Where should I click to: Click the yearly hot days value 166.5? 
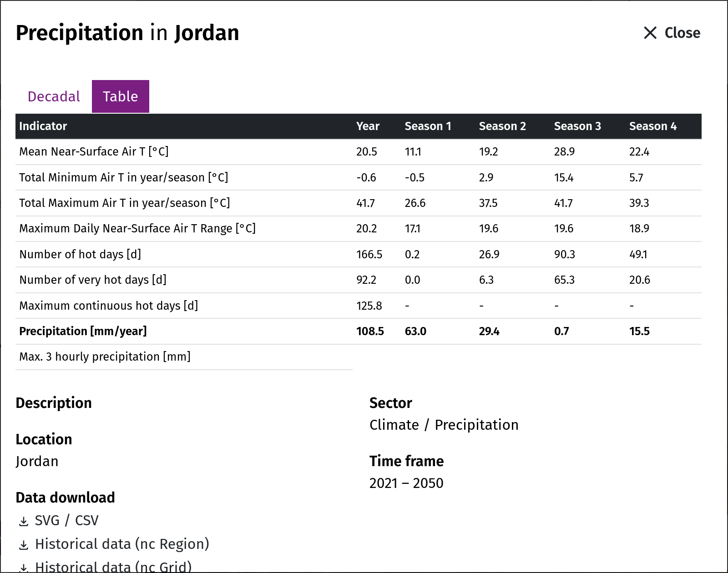point(369,254)
